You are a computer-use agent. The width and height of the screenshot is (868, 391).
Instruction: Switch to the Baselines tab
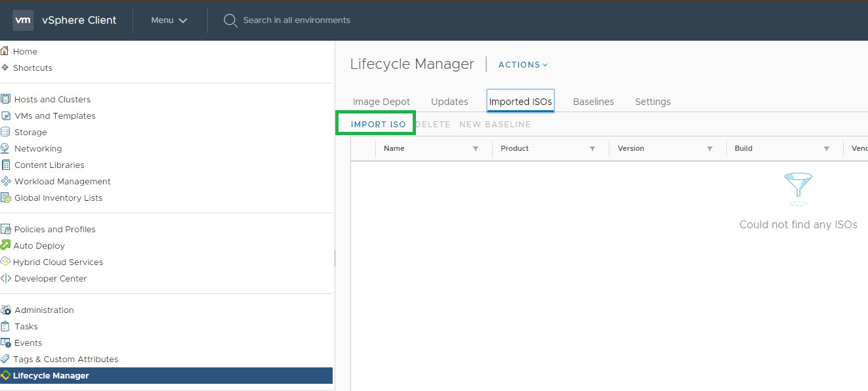[x=593, y=102]
